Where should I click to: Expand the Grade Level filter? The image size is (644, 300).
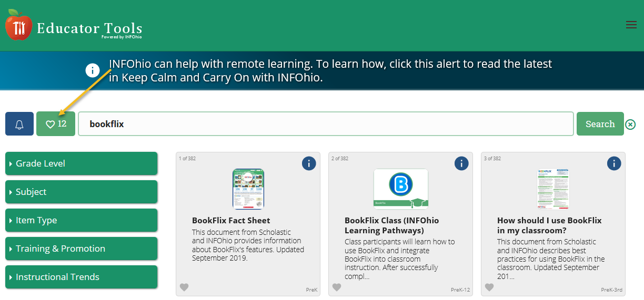coord(82,163)
